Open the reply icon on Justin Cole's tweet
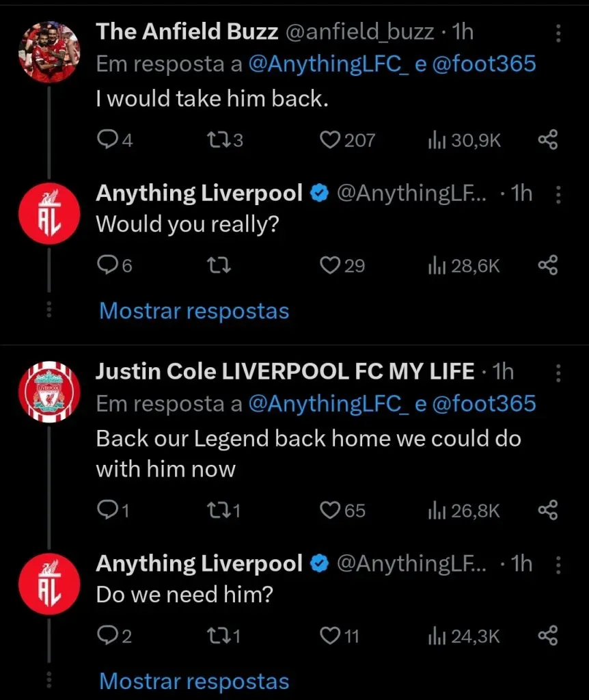 (109, 509)
